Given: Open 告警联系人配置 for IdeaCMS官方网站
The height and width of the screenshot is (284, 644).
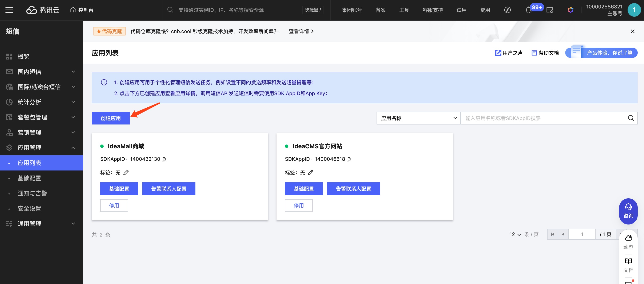Looking at the screenshot, I should coord(353,189).
